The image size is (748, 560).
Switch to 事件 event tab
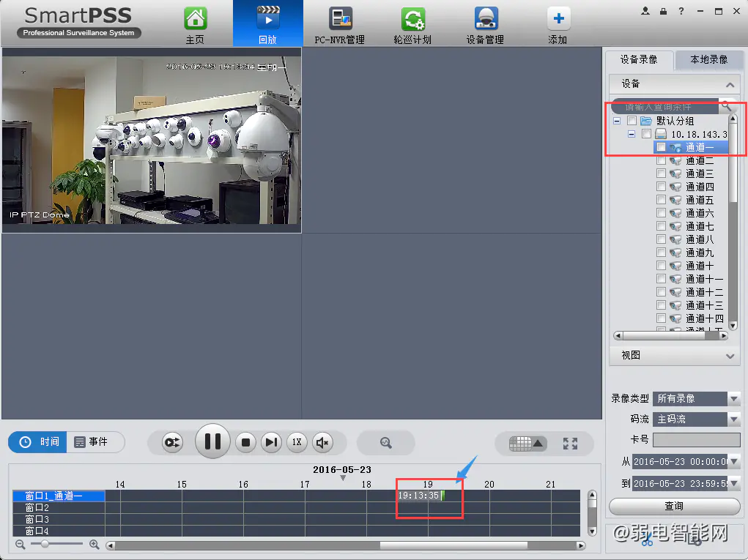coord(96,442)
